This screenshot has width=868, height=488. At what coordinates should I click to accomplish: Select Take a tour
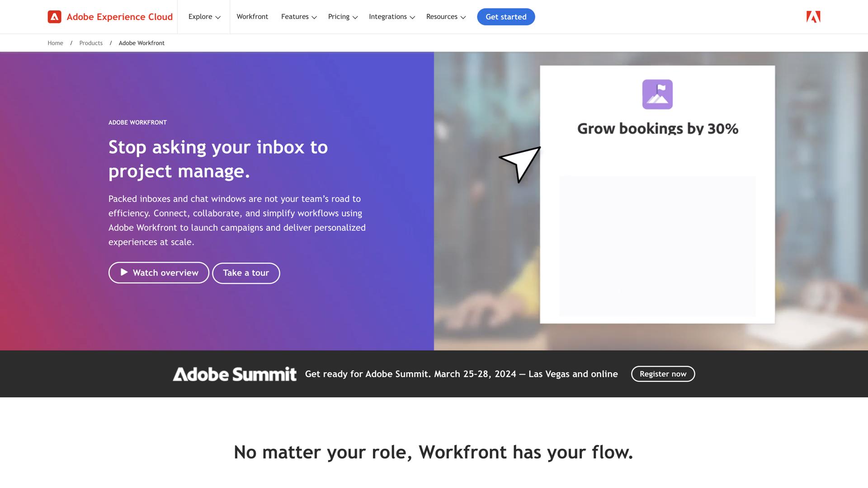pos(246,273)
